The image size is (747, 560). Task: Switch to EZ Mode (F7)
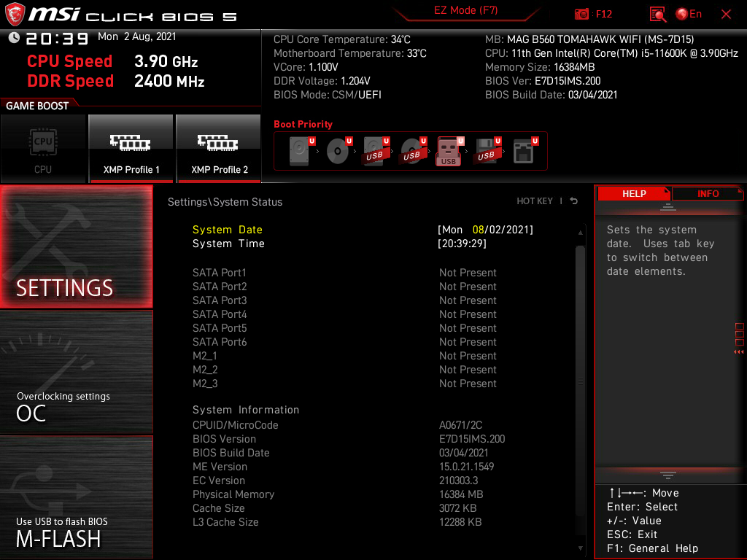[x=465, y=10]
